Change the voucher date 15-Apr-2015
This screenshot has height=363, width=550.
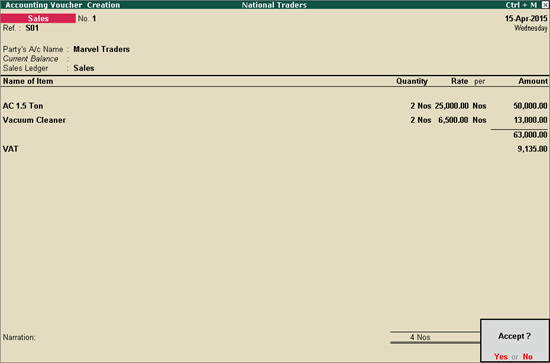526,19
